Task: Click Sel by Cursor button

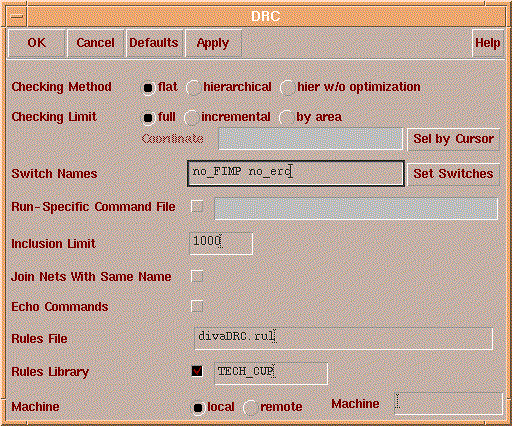Action: (x=453, y=139)
